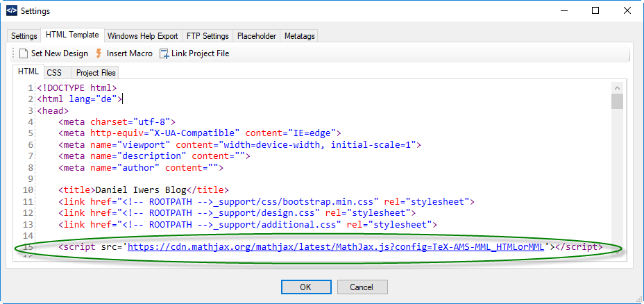Close the Settings window
Screen dimensions: 644x304
pyautogui.click(x=627, y=11)
